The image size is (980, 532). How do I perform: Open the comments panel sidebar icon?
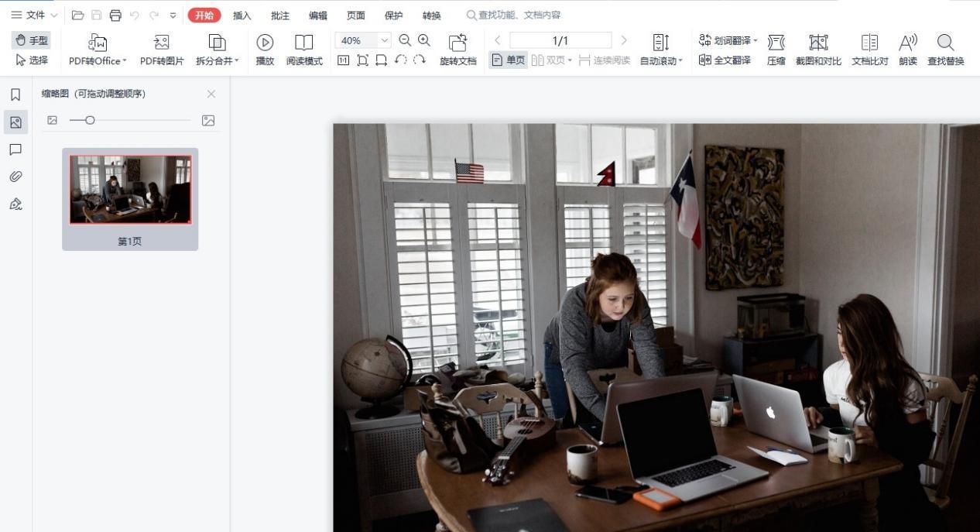tap(15, 149)
